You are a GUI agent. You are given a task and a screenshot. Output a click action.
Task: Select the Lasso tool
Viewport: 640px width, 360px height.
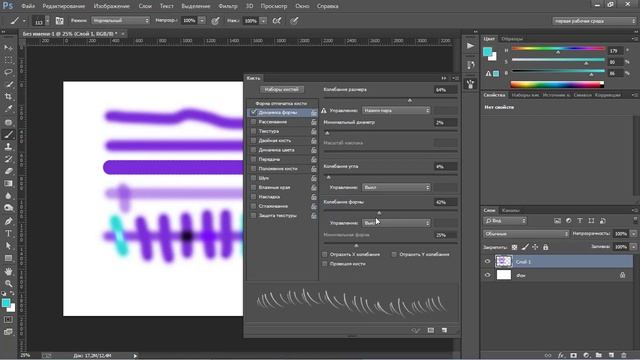(x=8, y=72)
